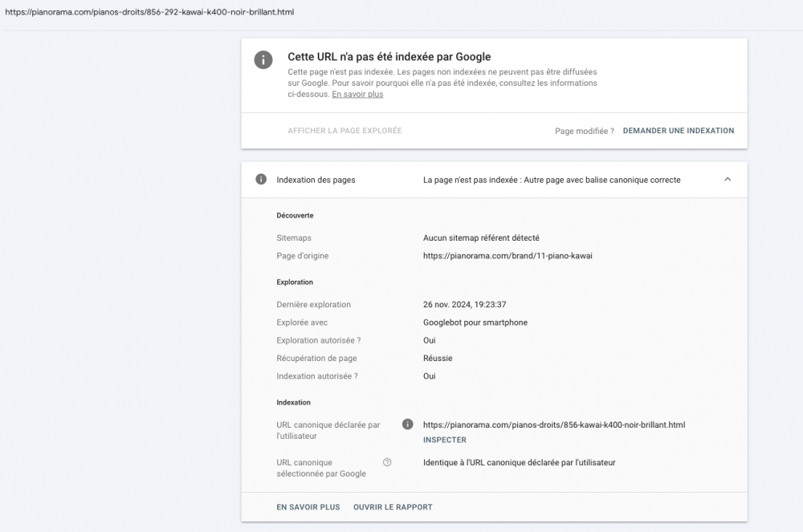This screenshot has height=532, width=803.
Task: Click info icon beside URL canonique déclarée
Action: coord(407,424)
